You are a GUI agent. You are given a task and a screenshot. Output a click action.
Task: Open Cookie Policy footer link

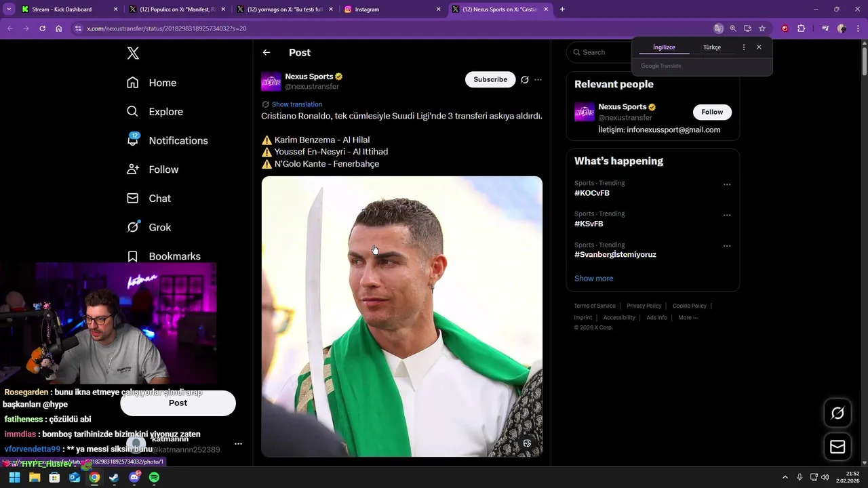click(689, 306)
